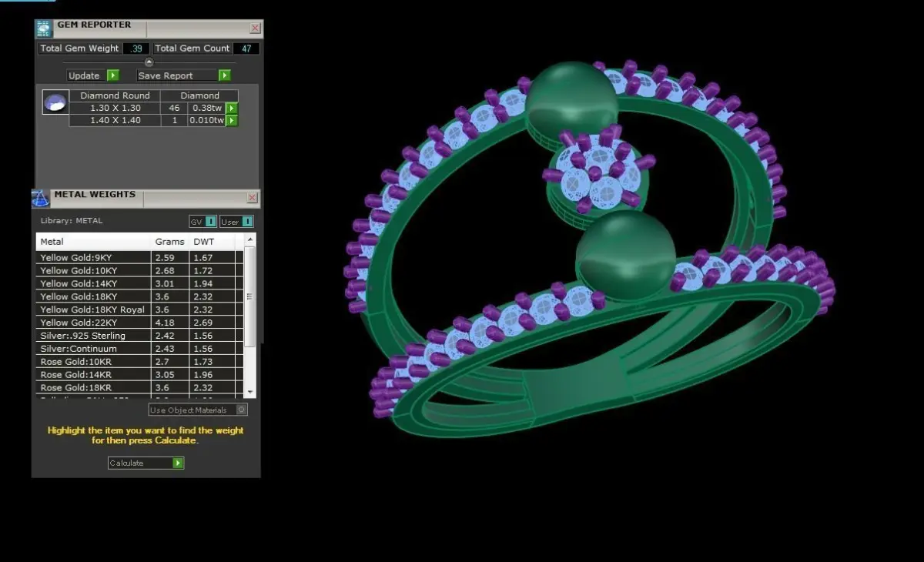The width and height of the screenshot is (924, 562).
Task: Click the Metal Weights panel cone icon
Action: pos(40,199)
